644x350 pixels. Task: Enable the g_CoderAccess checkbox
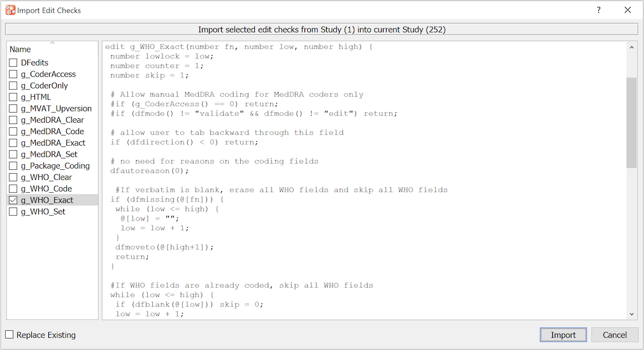[x=13, y=74]
